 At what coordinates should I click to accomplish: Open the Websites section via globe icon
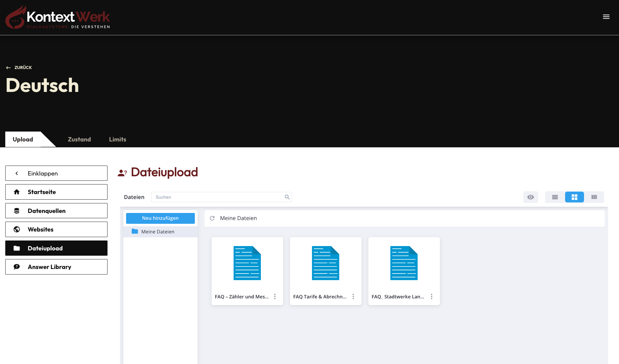17,229
